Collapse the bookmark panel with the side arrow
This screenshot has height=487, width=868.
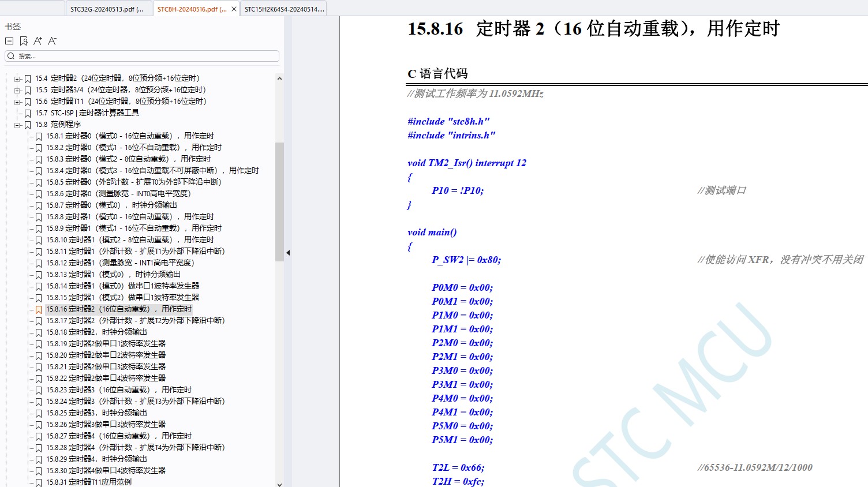[287, 253]
